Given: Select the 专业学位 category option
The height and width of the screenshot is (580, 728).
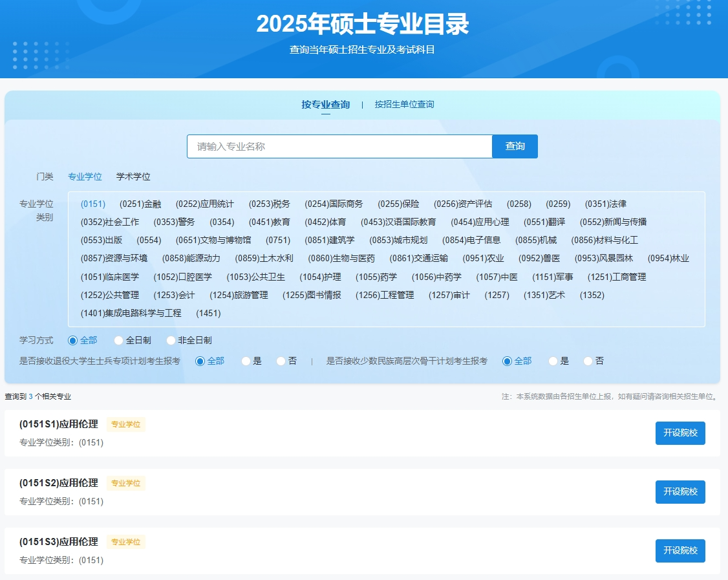Looking at the screenshot, I should coord(85,177).
